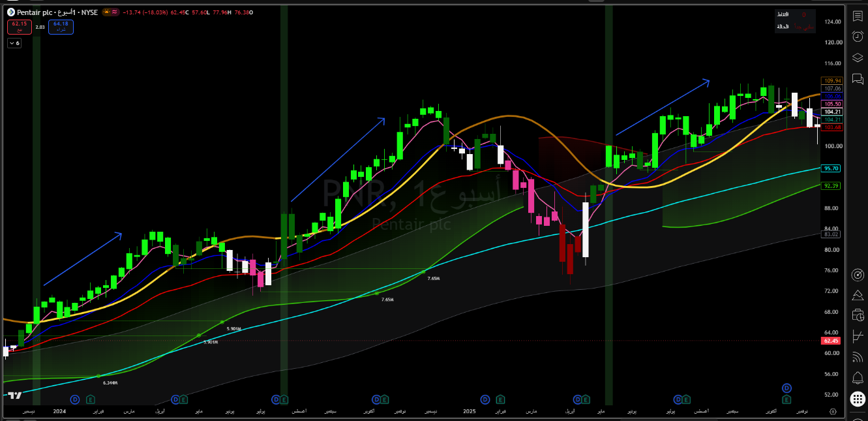Click the 2024 year label on time axis

[59, 412]
